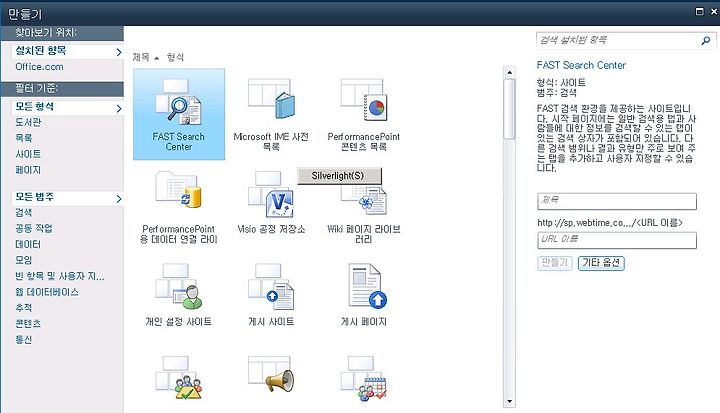720x413 pixels.
Task: Focus the URL 이름 input field
Action: pyautogui.click(x=617, y=240)
